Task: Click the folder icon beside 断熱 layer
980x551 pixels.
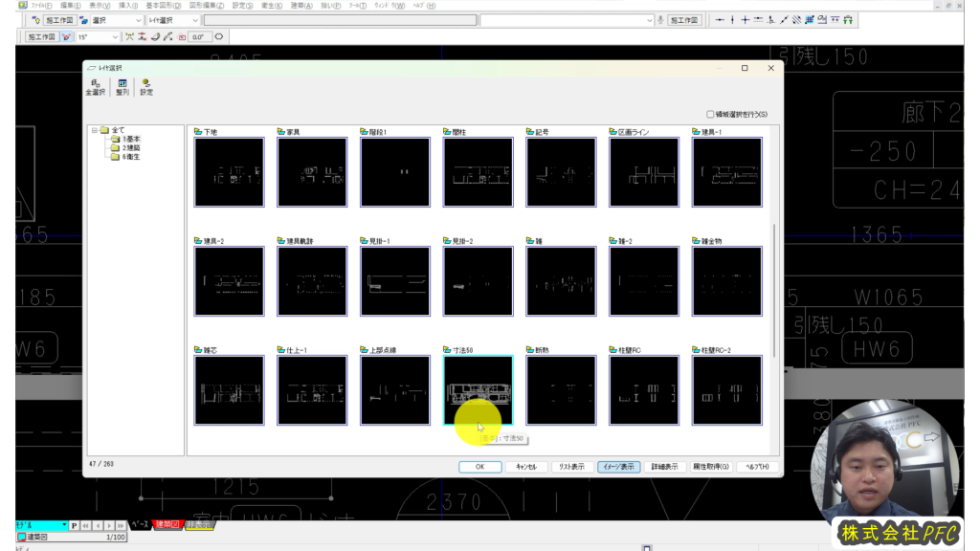Action: tap(530, 350)
